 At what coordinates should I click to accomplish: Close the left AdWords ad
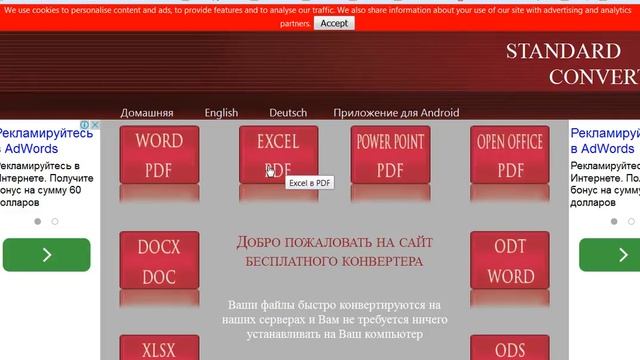(95, 124)
